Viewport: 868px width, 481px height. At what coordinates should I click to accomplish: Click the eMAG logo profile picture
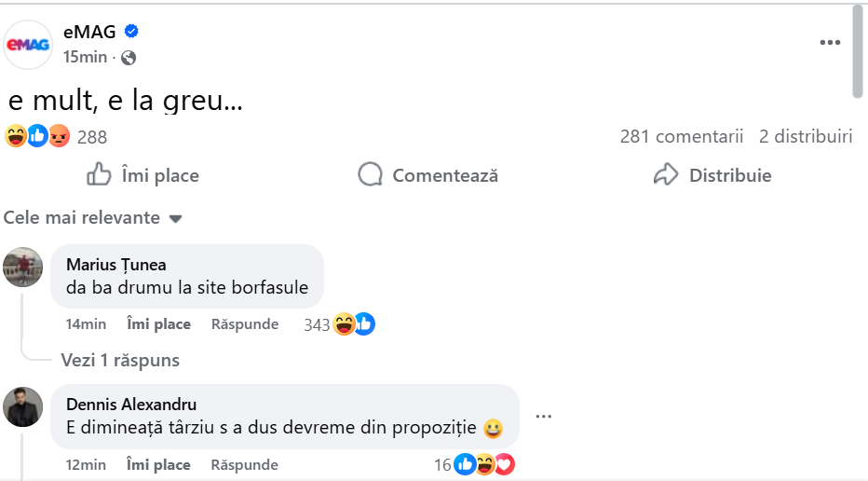tap(28, 44)
